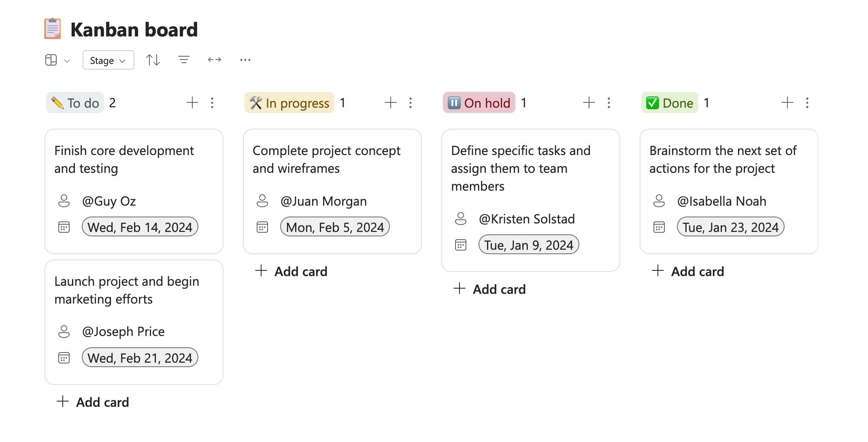868x442 pixels.
Task: Select the Done column header label
Action: [x=669, y=103]
